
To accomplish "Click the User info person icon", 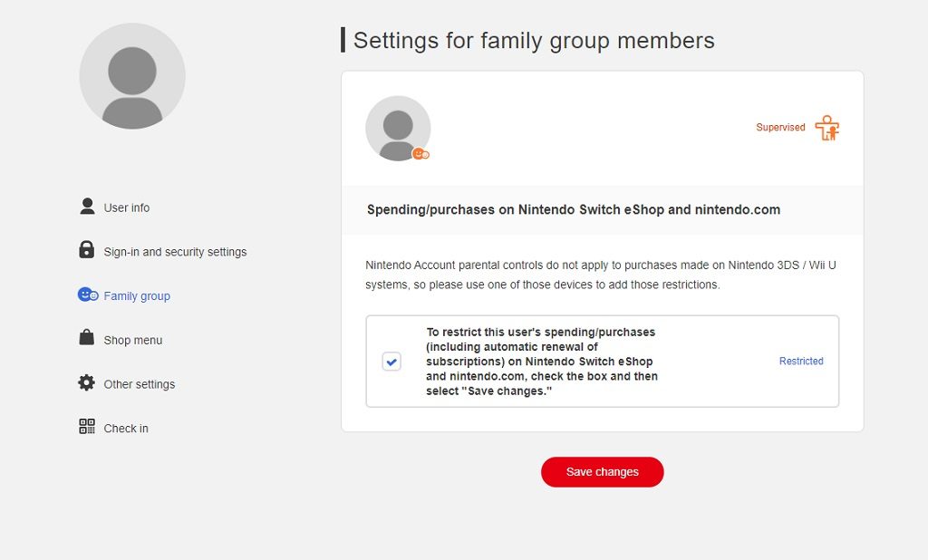I will tap(87, 207).
